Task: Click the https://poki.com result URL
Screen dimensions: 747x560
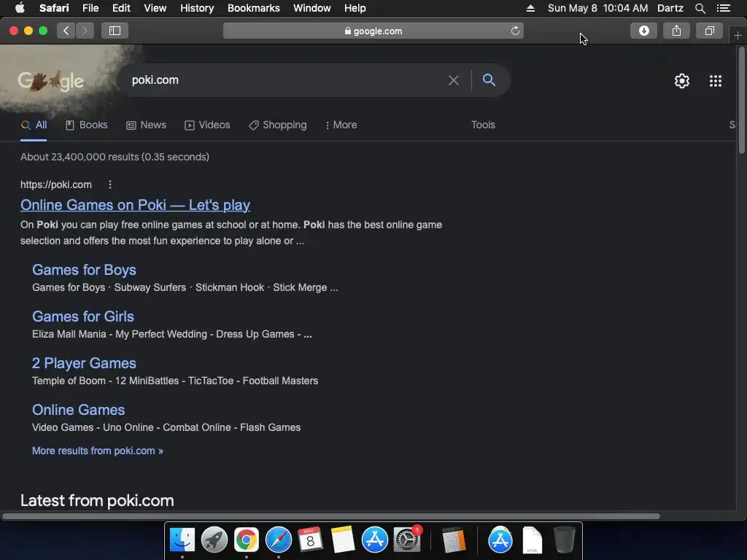Action: click(x=55, y=184)
